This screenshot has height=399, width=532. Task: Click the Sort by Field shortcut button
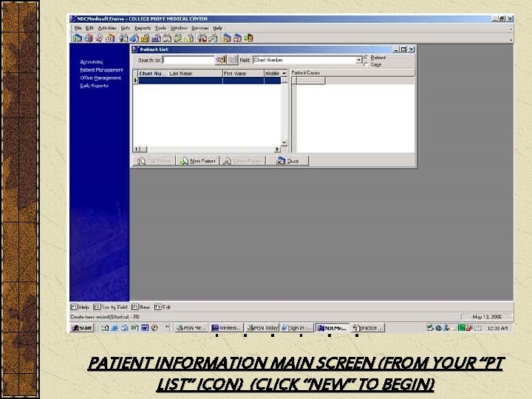111,307
